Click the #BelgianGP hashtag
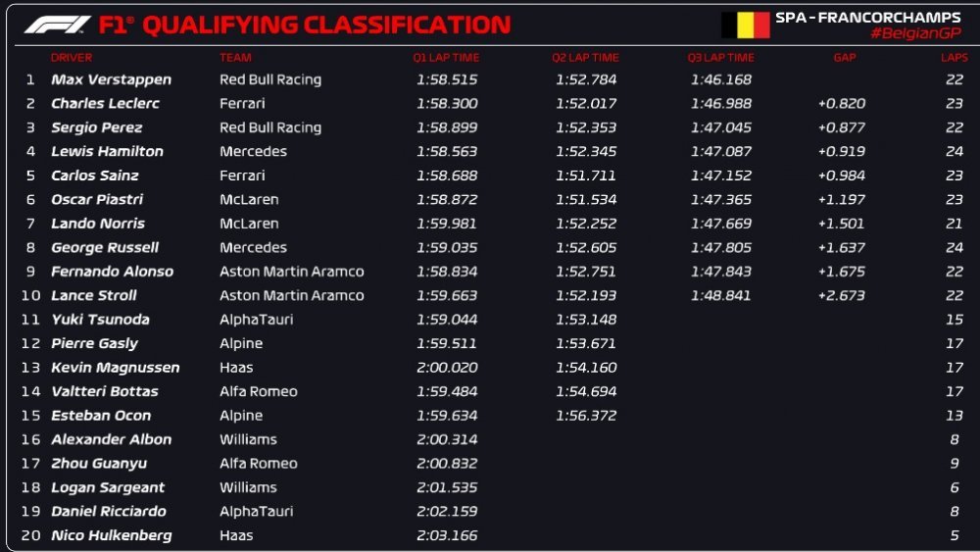980x552 pixels. [915, 33]
